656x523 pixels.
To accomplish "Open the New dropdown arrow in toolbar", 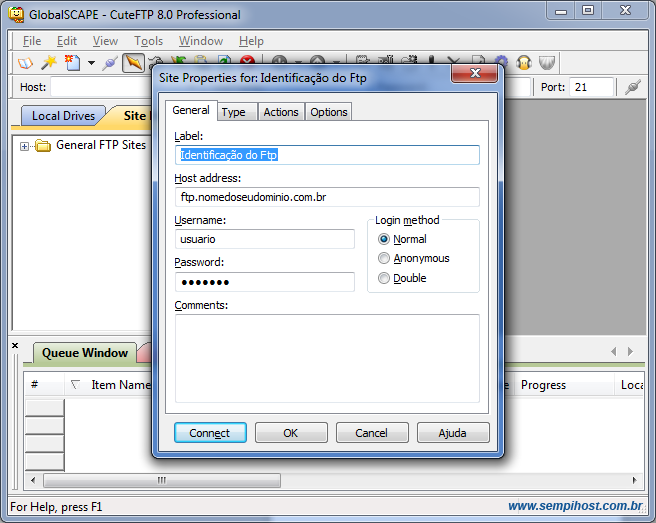I will point(91,63).
